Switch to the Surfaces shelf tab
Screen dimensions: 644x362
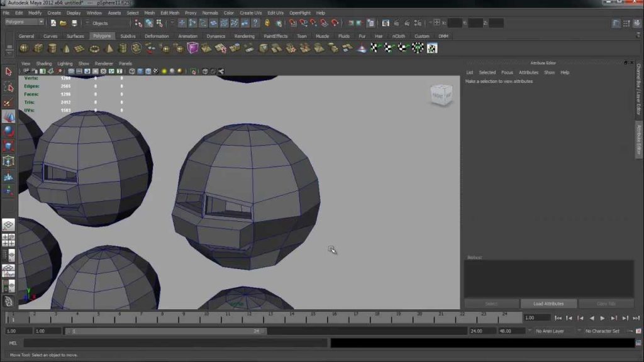75,36
